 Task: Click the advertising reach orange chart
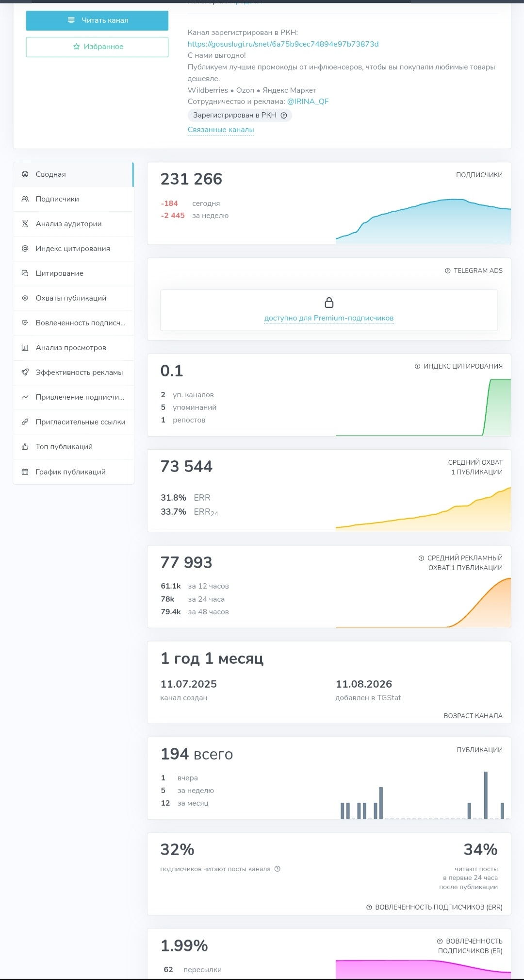423,603
